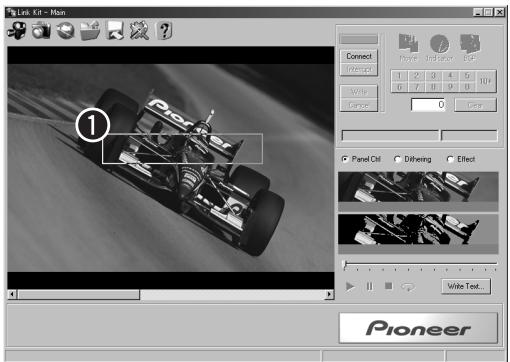Click the upper grayscale panel preview thumbnail
This screenshot has height=362, width=510.
coord(418,192)
